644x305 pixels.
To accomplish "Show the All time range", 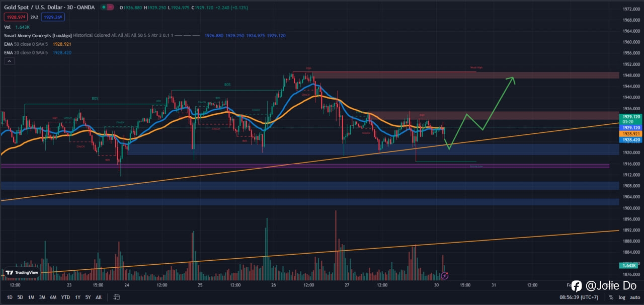I will (x=99, y=297).
